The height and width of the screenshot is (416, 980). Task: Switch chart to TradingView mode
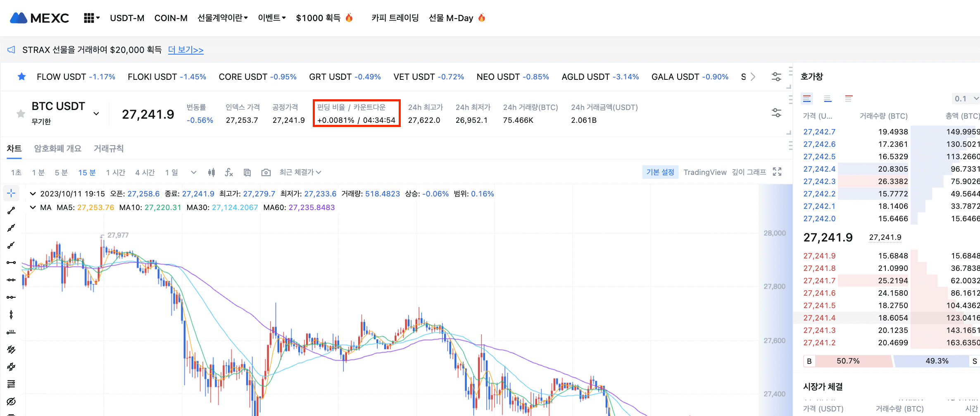[704, 172]
